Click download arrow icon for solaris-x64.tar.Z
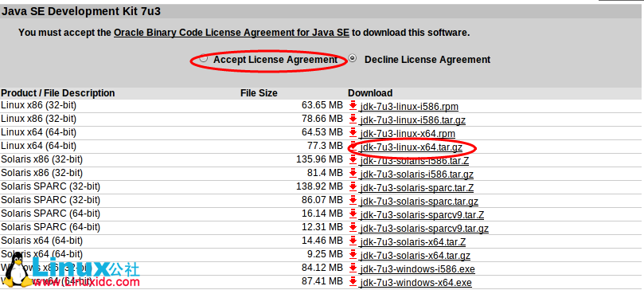This screenshot has height=290, width=644. 353,241
